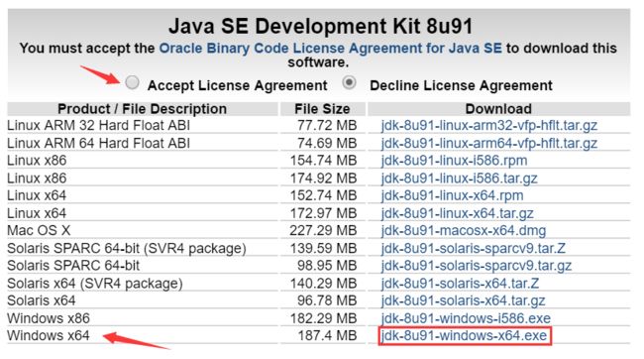Download jdk-8u91-linux-x64.tar.gz file

click(x=457, y=213)
